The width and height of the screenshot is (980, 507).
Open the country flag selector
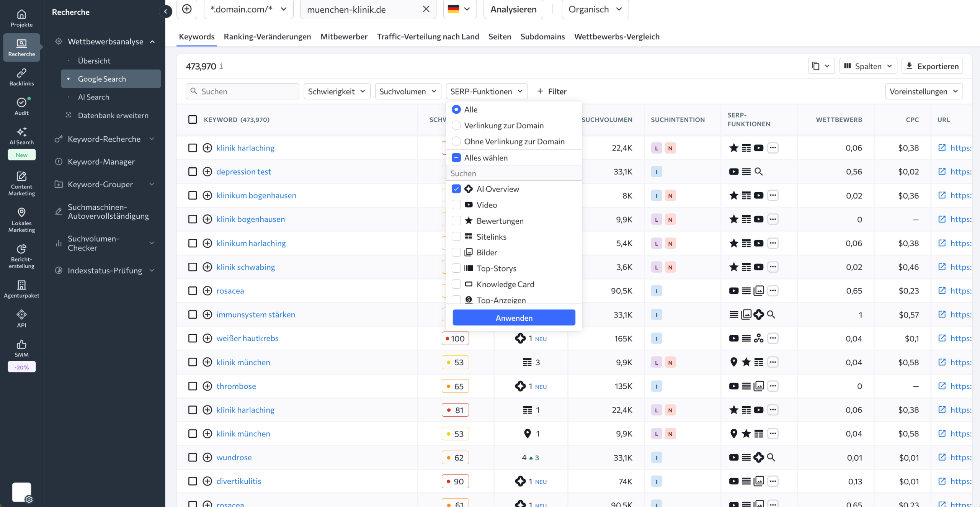tap(459, 9)
